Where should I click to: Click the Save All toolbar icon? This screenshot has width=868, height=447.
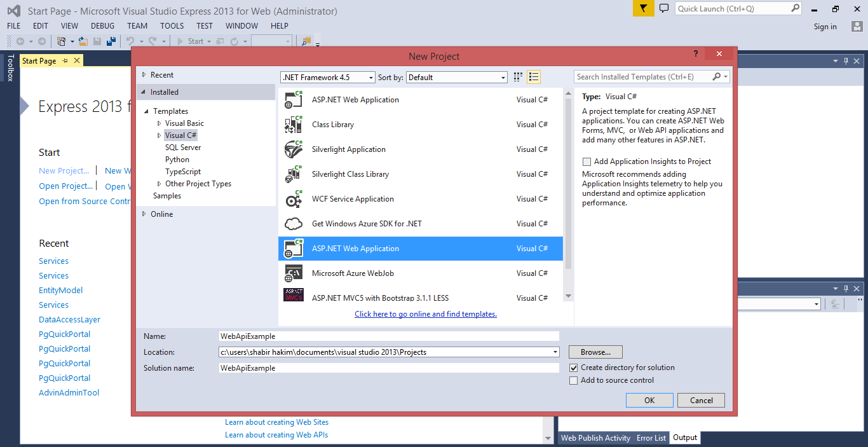tap(110, 41)
